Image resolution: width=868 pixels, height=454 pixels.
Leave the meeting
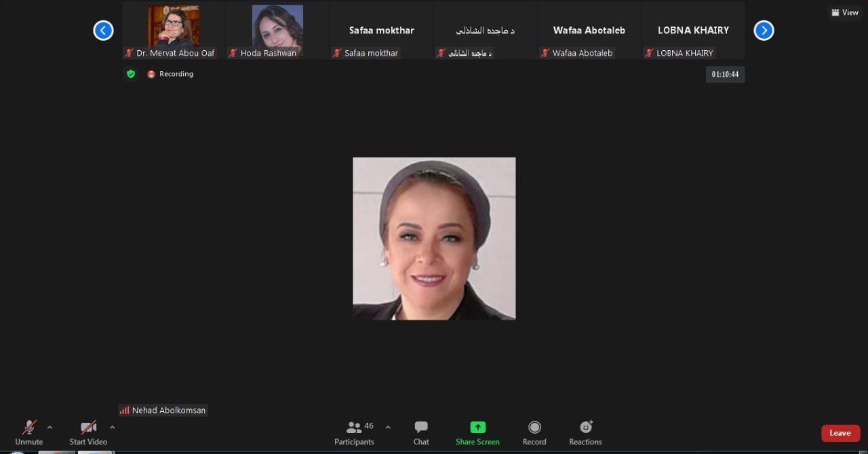(x=840, y=433)
